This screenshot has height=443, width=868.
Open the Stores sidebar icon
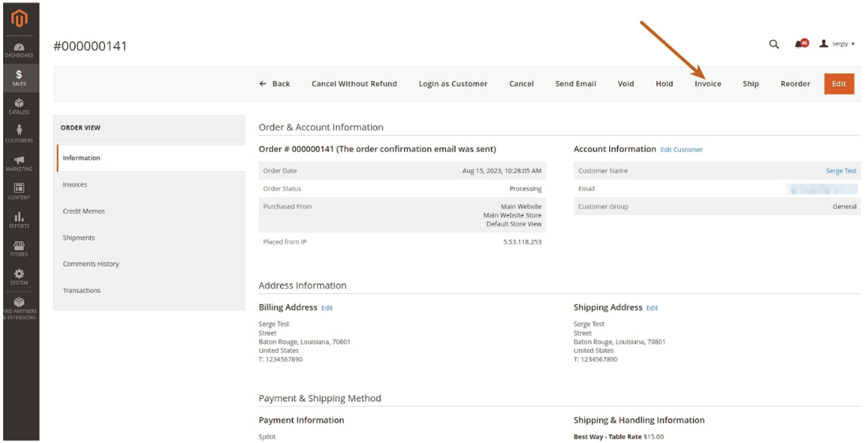coord(20,248)
